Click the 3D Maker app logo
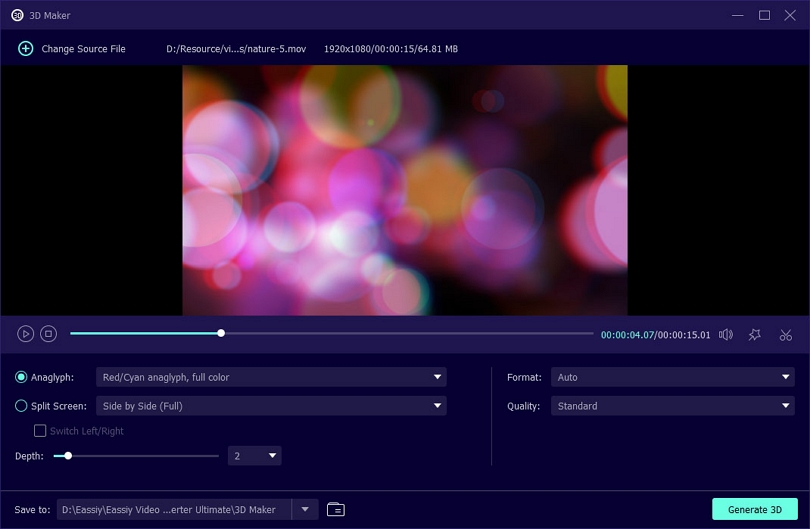 pyautogui.click(x=17, y=15)
